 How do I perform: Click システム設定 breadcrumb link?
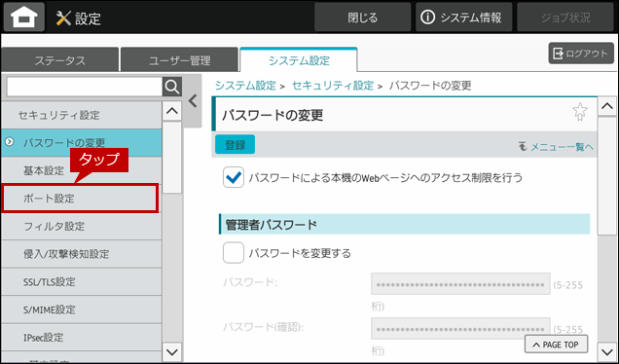pyautogui.click(x=245, y=86)
